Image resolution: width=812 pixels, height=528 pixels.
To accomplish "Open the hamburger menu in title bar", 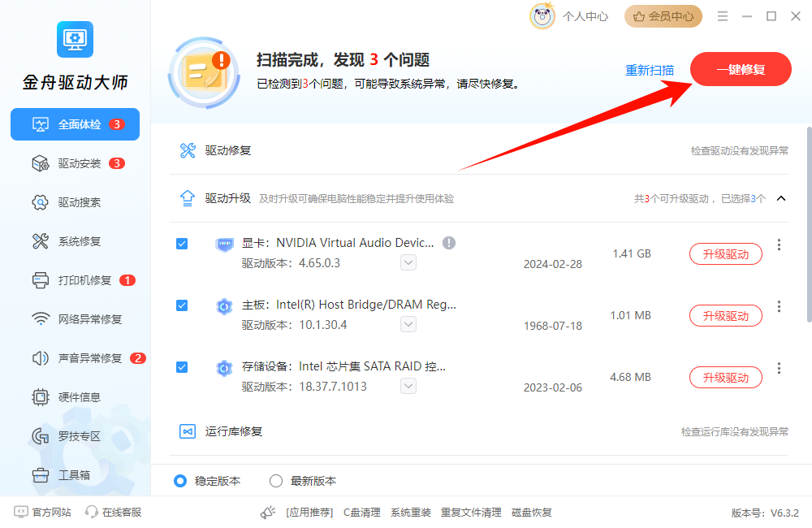I will (x=722, y=16).
